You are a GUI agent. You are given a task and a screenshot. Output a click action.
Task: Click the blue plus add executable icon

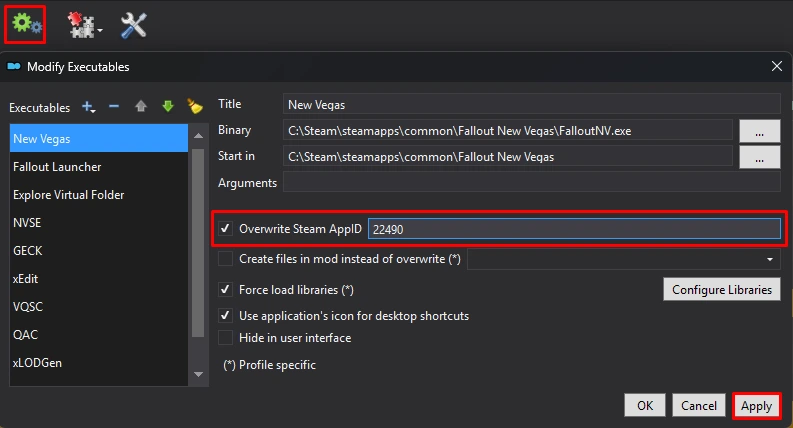pyautogui.click(x=89, y=107)
